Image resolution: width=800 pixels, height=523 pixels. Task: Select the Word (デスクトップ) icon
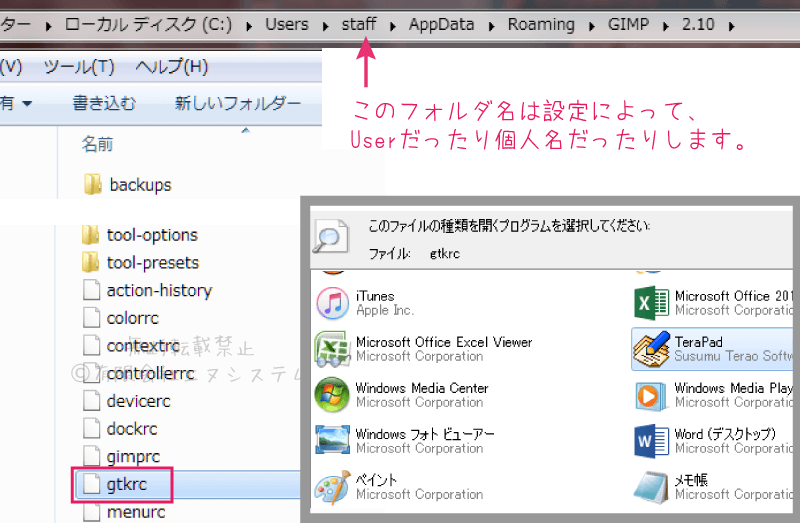651,441
